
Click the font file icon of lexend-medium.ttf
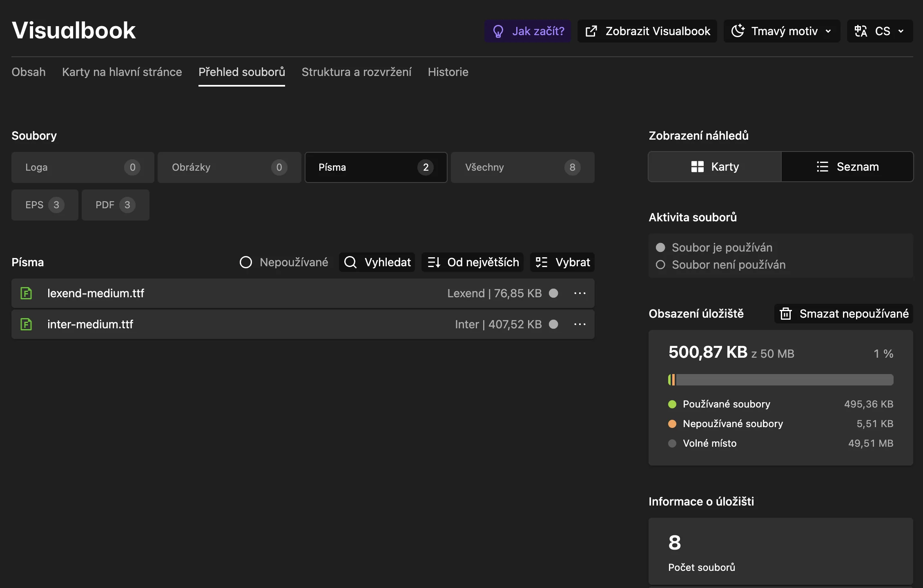[26, 293]
